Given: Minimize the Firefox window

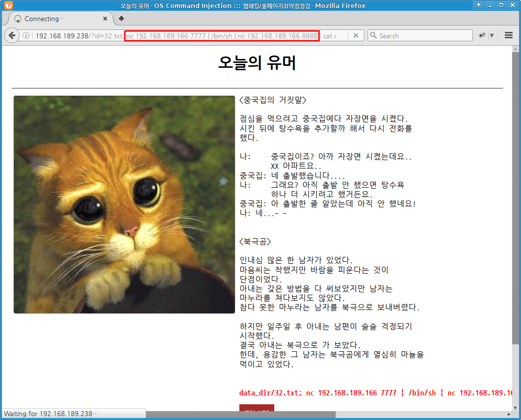Looking at the screenshot, I should (x=490, y=5).
